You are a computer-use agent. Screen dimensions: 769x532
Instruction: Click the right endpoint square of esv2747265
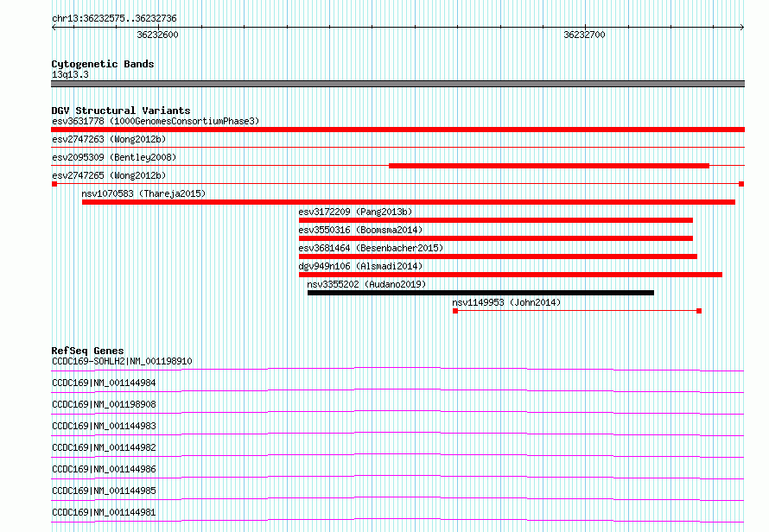741,184
